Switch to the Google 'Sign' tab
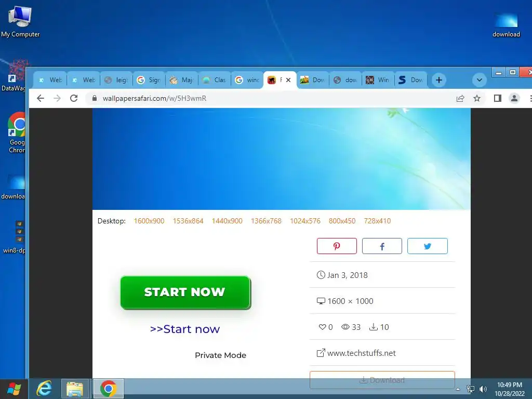 149,80
